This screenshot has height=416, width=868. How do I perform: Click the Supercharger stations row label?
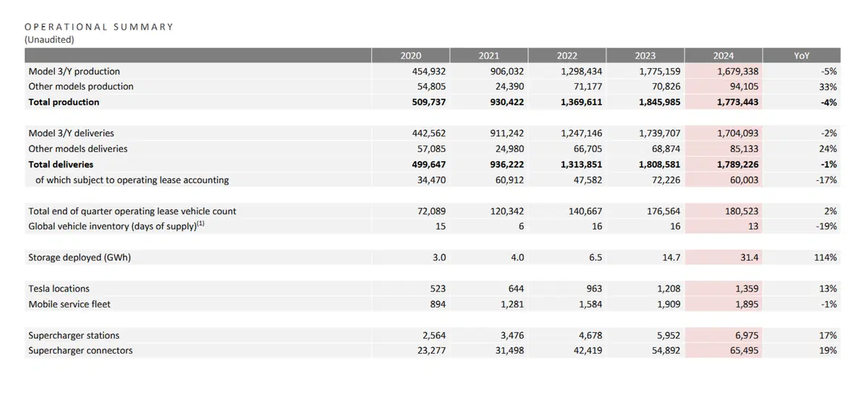(x=74, y=336)
